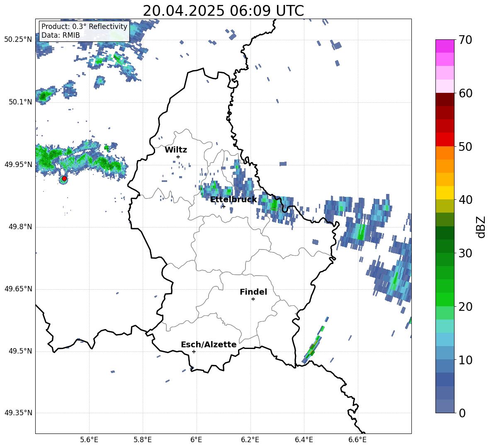This screenshot has width=491, height=448.
Task: Click the 5.6°E longitude tick label
Action: pos(89,440)
